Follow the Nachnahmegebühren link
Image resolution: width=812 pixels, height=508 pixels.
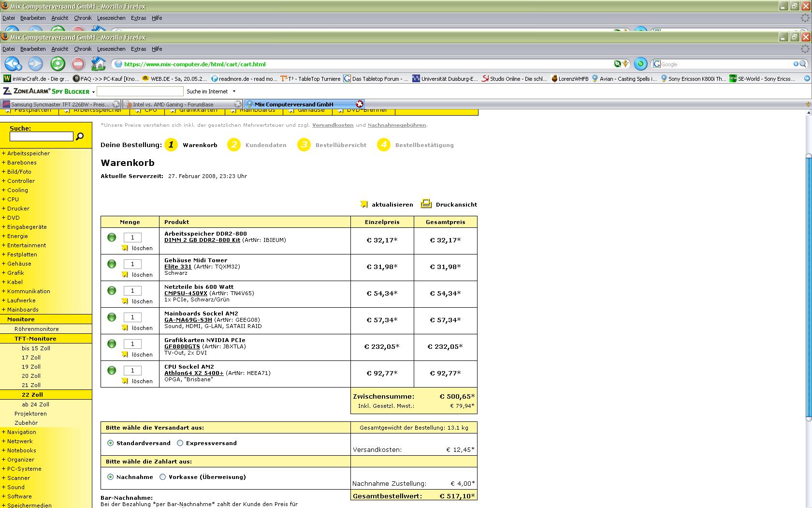[x=397, y=125]
